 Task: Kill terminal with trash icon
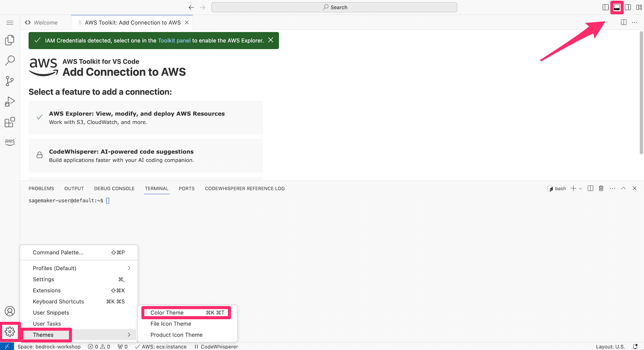point(601,189)
